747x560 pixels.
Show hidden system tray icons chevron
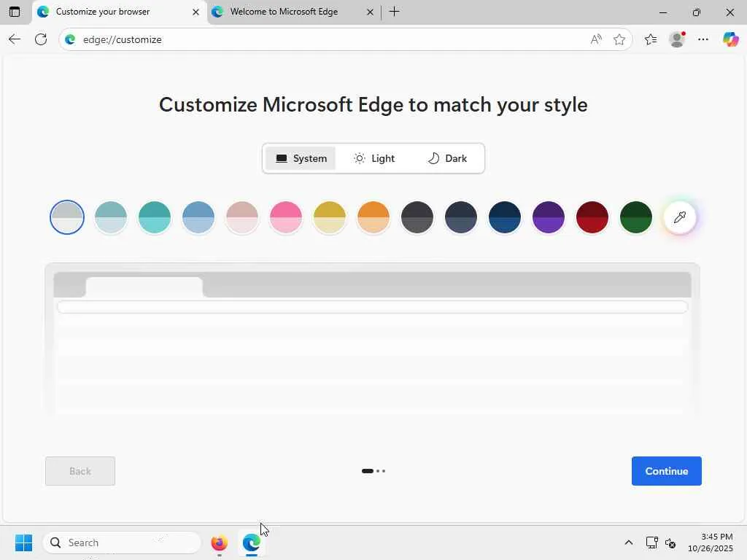coord(628,542)
